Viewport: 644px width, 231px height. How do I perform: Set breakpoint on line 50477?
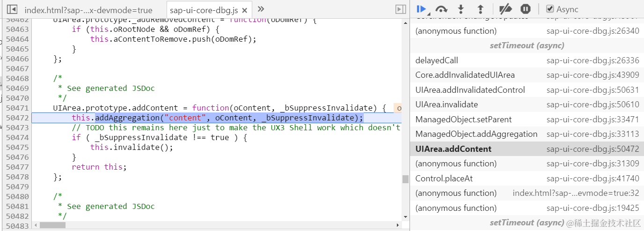pos(17,167)
